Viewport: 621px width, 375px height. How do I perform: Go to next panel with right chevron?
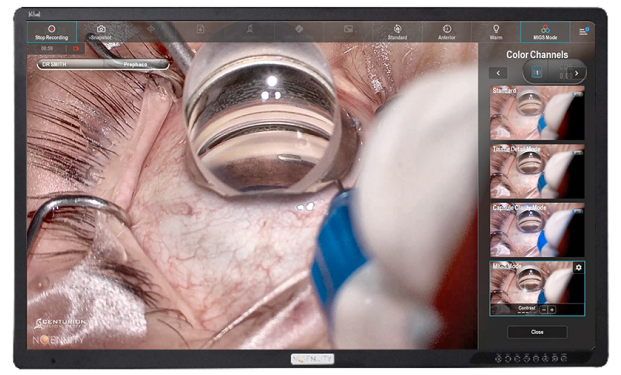coord(577,73)
